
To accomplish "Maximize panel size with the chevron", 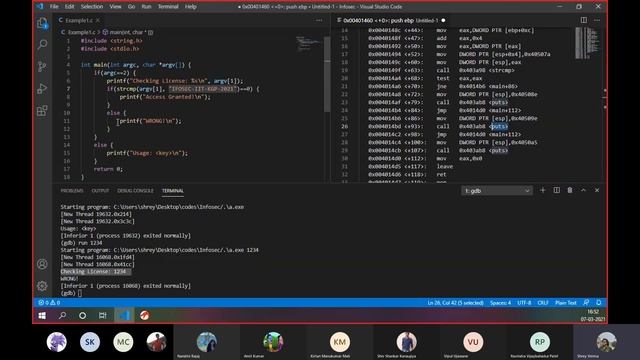I will tap(583, 190).
